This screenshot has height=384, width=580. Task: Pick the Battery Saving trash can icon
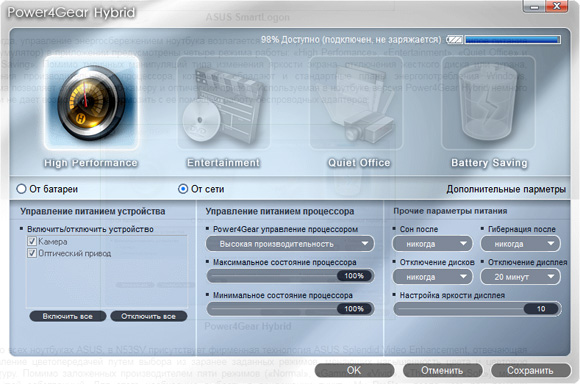tap(488, 102)
